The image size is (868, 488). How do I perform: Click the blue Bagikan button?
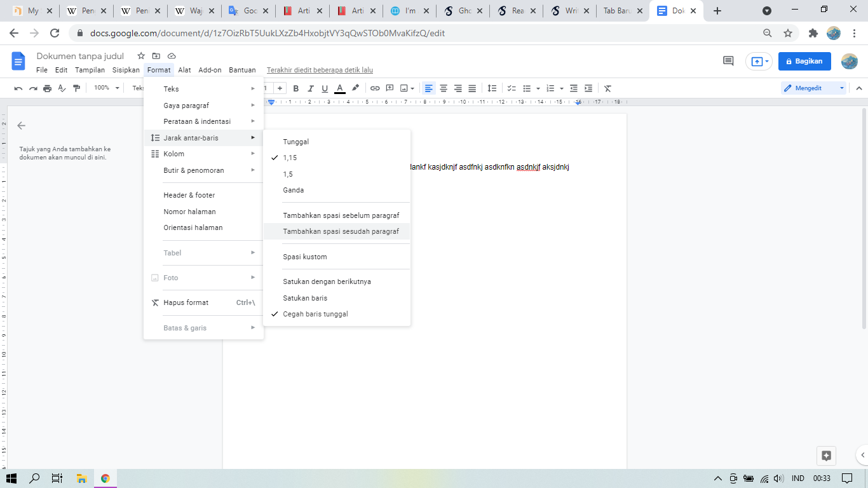tap(804, 61)
